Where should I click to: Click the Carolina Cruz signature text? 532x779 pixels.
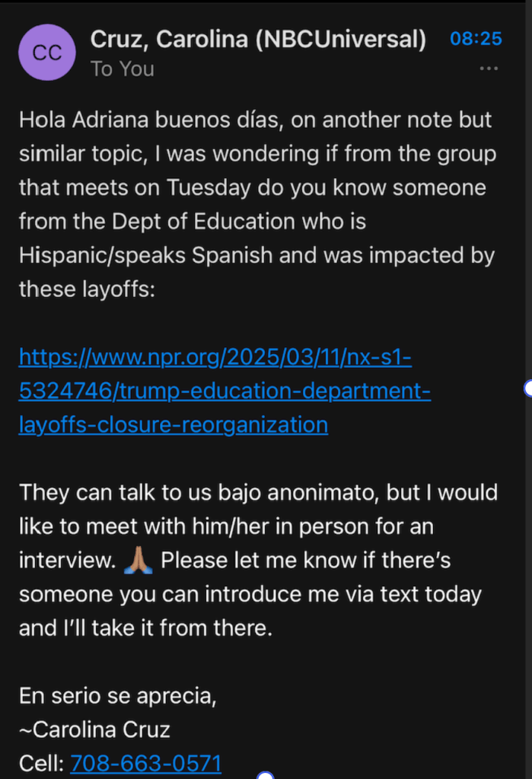(x=94, y=729)
